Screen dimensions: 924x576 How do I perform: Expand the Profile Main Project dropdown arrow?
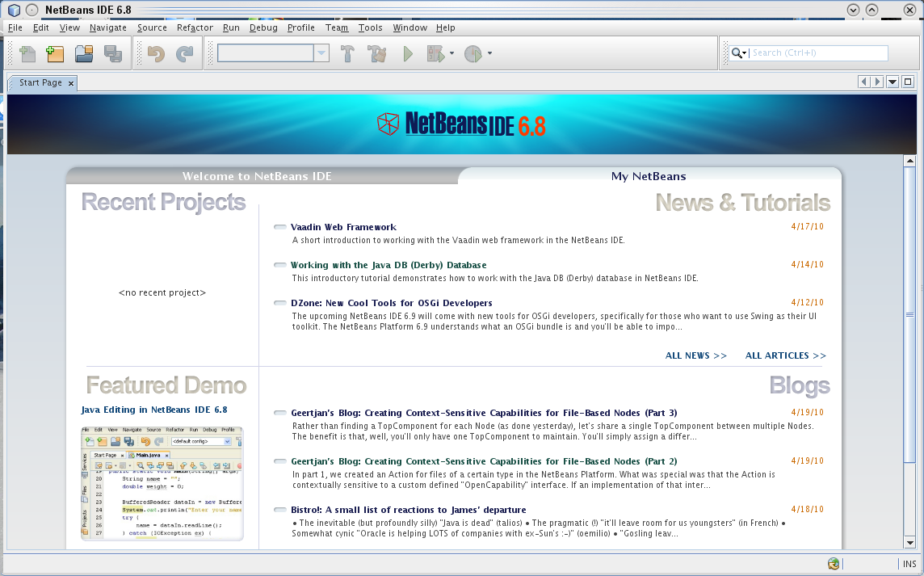[489, 53]
